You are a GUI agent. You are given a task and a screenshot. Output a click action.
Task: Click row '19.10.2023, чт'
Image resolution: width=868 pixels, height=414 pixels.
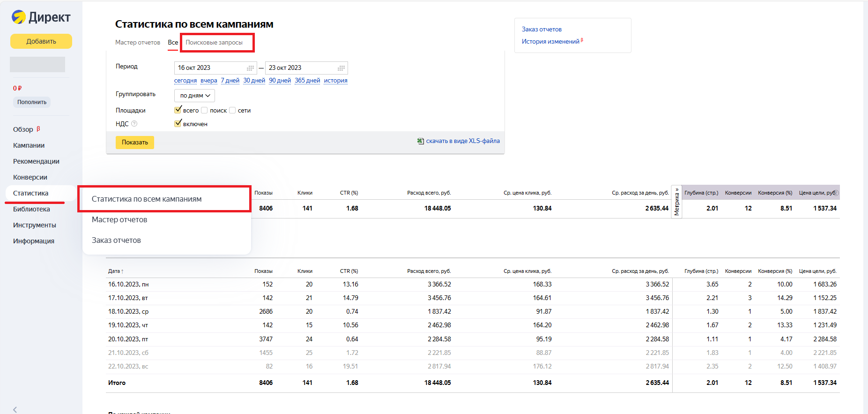[473, 325]
